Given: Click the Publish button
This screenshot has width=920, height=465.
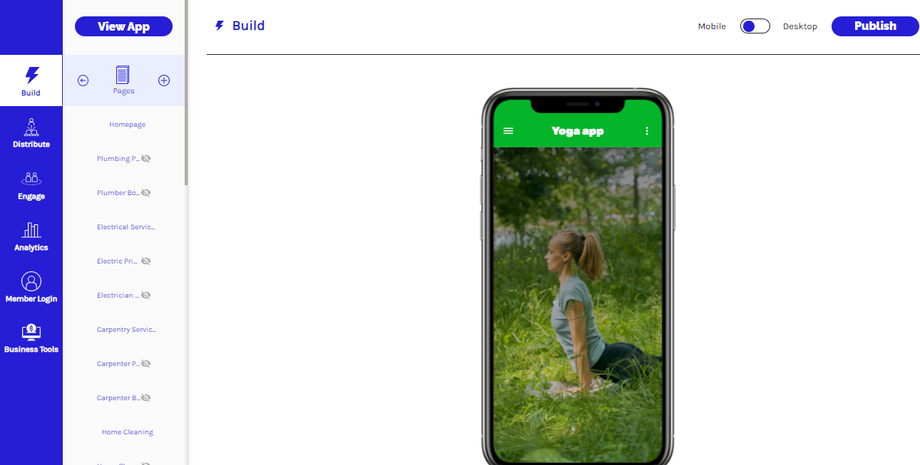Looking at the screenshot, I should (875, 26).
